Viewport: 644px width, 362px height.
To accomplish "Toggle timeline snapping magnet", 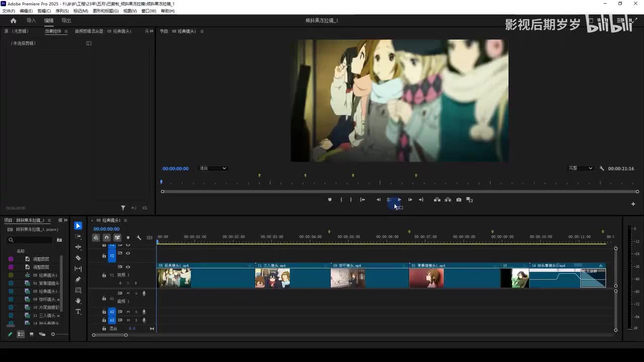I will pyautogui.click(x=107, y=238).
